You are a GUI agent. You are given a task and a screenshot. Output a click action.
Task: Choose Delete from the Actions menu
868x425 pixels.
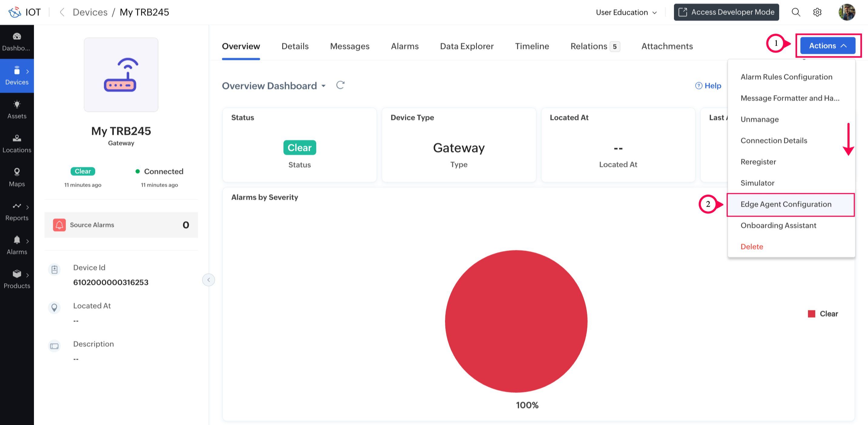(751, 247)
